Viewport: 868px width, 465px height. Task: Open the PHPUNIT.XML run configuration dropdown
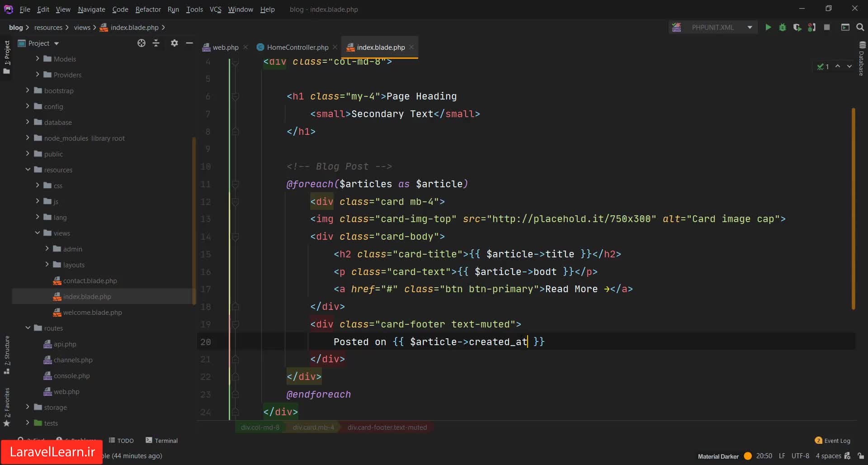pyautogui.click(x=713, y=28)
